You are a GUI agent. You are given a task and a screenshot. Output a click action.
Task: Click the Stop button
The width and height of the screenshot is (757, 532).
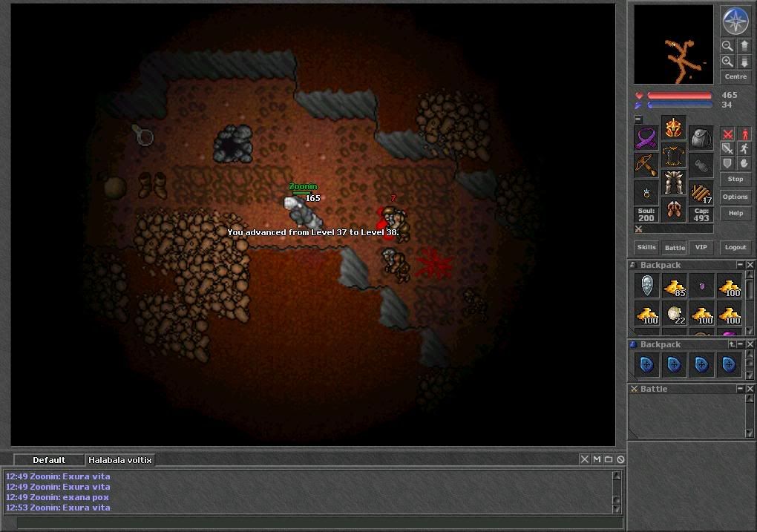point(735,179)
